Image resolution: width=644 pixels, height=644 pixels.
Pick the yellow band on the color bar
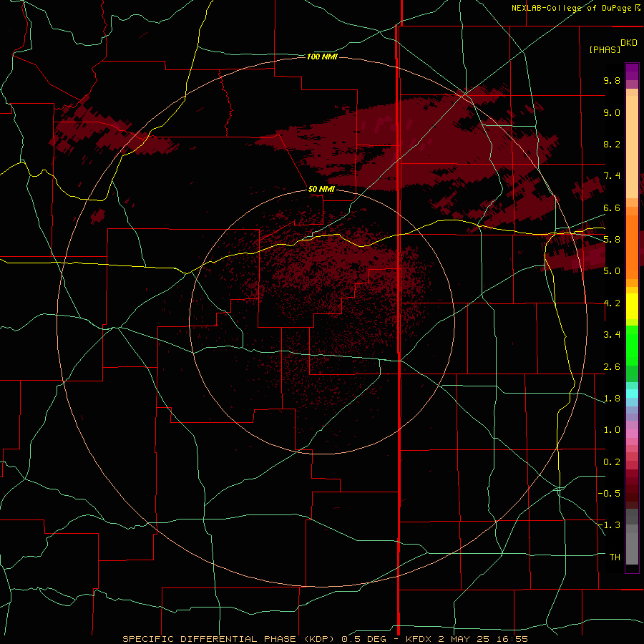click(x=632, y=306)
